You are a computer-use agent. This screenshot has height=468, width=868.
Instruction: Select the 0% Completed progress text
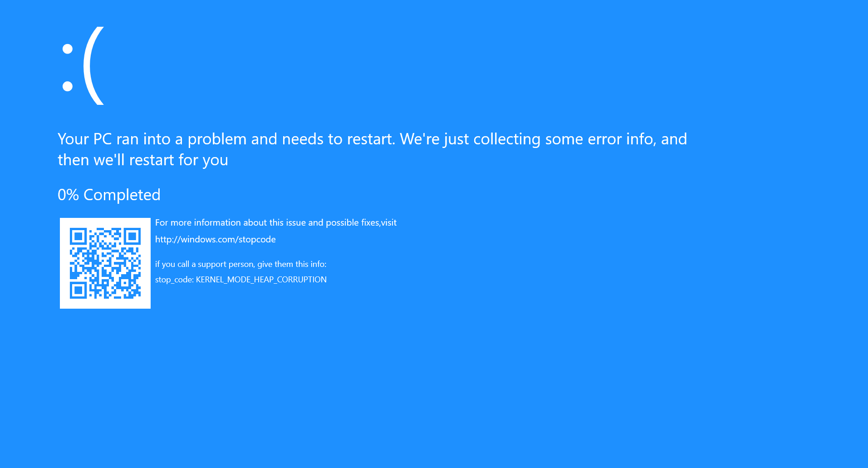[109, 194]
